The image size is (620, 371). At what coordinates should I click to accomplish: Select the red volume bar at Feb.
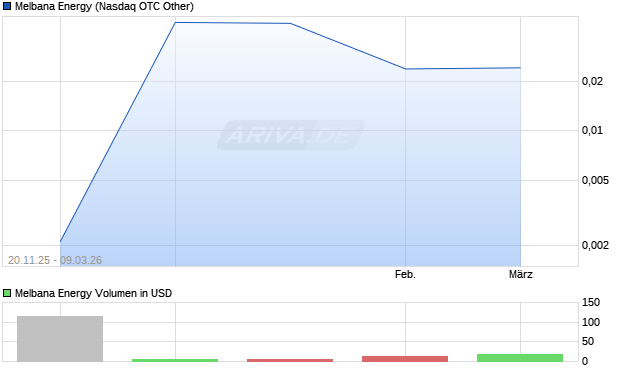[405, 359]
